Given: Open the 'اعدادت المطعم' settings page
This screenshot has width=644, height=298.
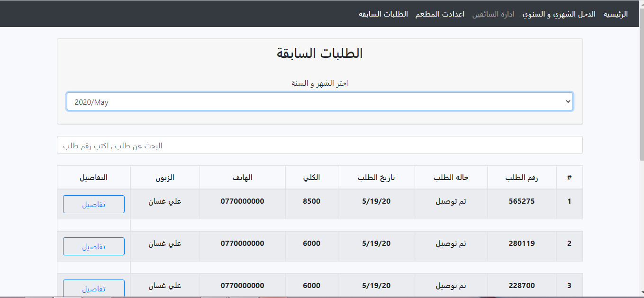Looking at the screenshot, I should [x=440, y=14].
